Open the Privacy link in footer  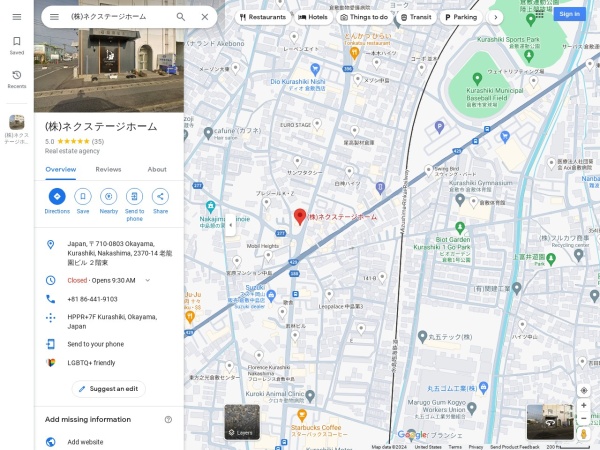tap(476, 447)
